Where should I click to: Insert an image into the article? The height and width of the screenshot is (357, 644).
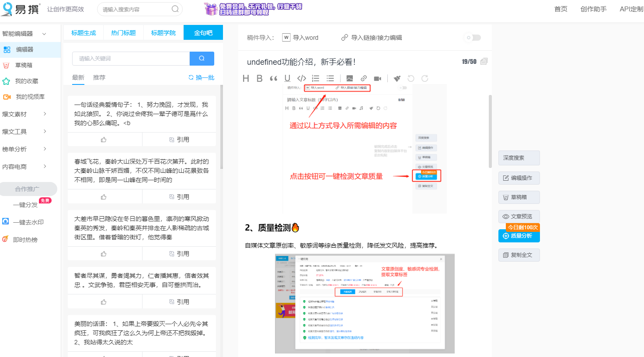point(350,78)
